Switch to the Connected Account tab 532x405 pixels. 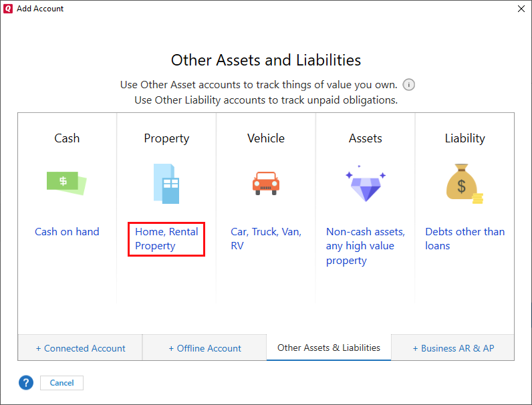coord(80,348)
